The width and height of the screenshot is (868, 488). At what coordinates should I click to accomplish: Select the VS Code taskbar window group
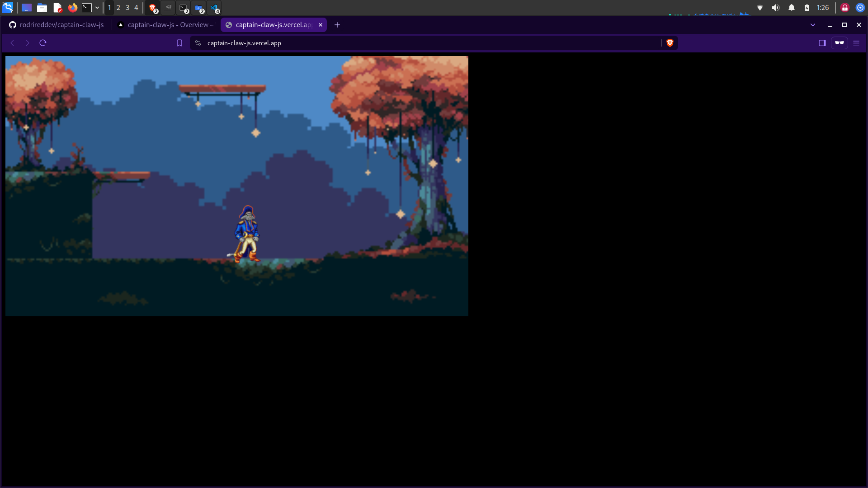[x=214, y=8]
